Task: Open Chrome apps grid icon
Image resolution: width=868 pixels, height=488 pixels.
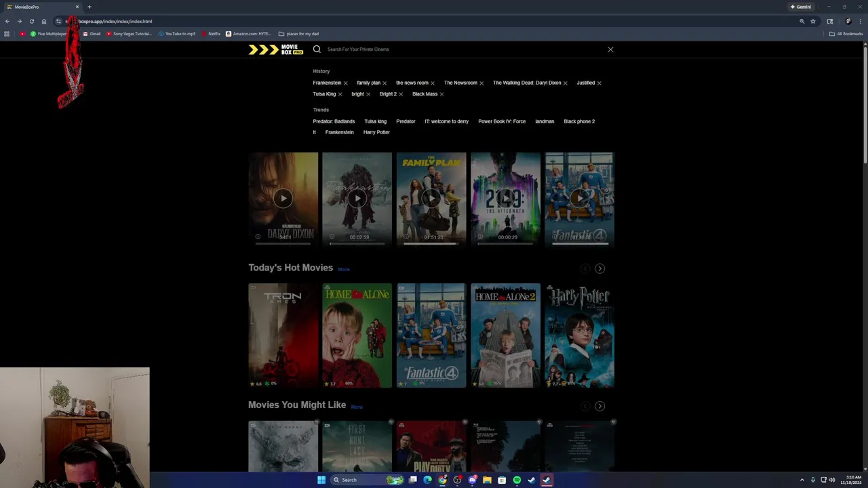Action: [7, 34]
